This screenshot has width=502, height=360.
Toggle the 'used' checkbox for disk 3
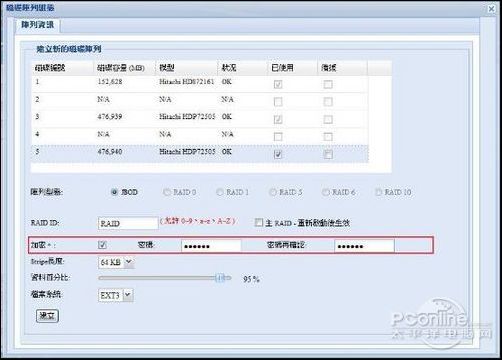[278, 119]
